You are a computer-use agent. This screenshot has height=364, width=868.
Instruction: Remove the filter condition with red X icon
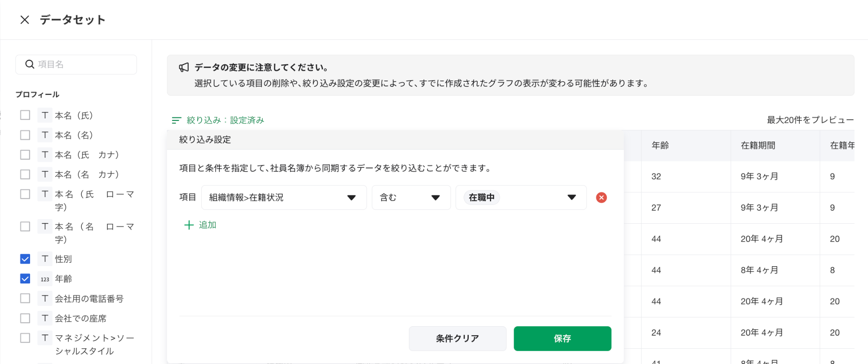click(x=601, y=197)
